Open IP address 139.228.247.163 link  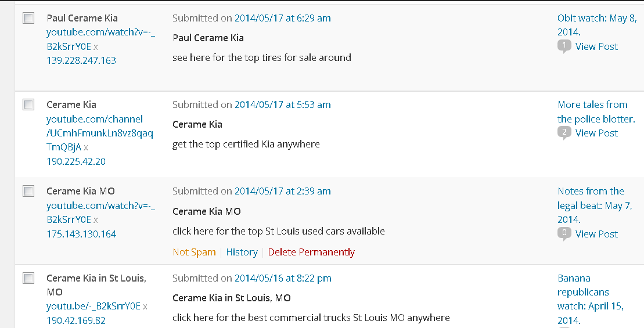pyautogui.click(x=81, y=60)
